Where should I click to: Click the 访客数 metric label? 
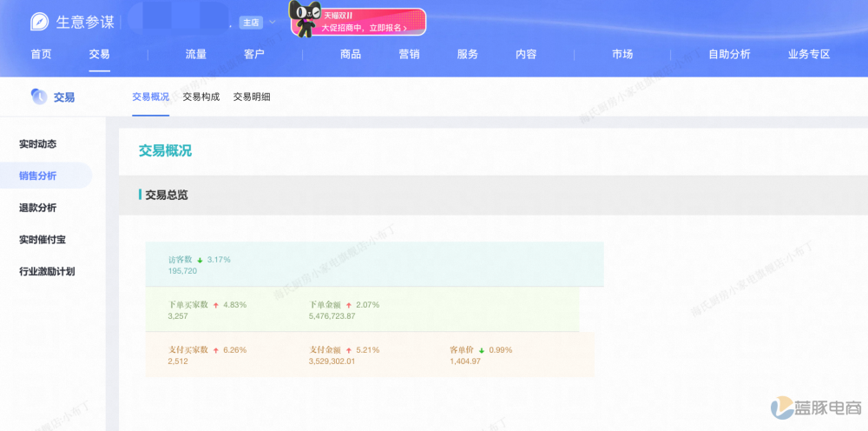[x=181, y=259]
